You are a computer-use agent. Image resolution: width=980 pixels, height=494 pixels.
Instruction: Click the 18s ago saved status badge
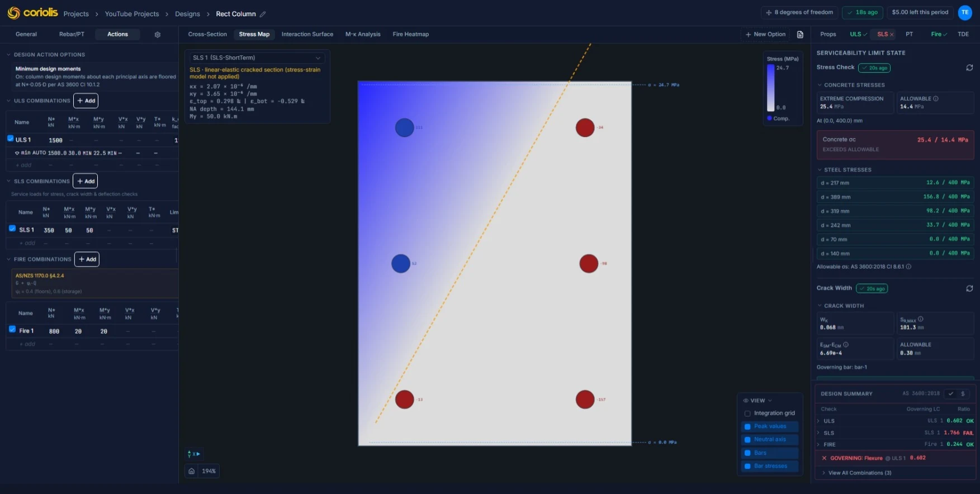click(x=862, y=12)
